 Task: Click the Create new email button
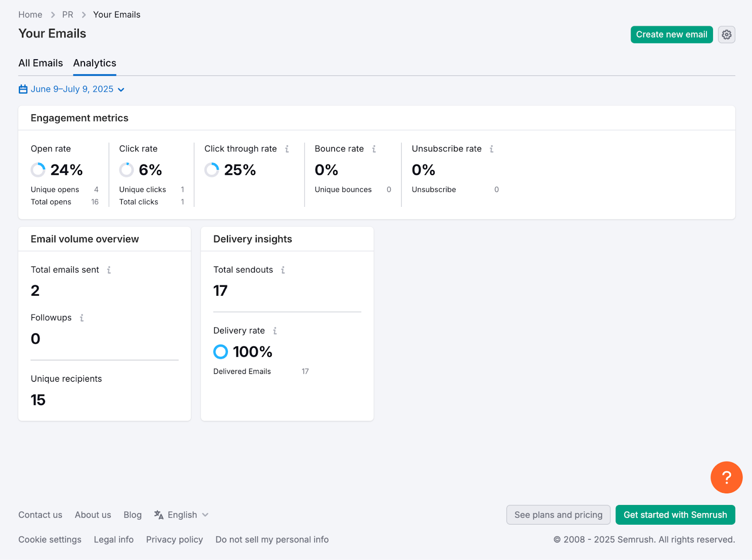[671, 34]
